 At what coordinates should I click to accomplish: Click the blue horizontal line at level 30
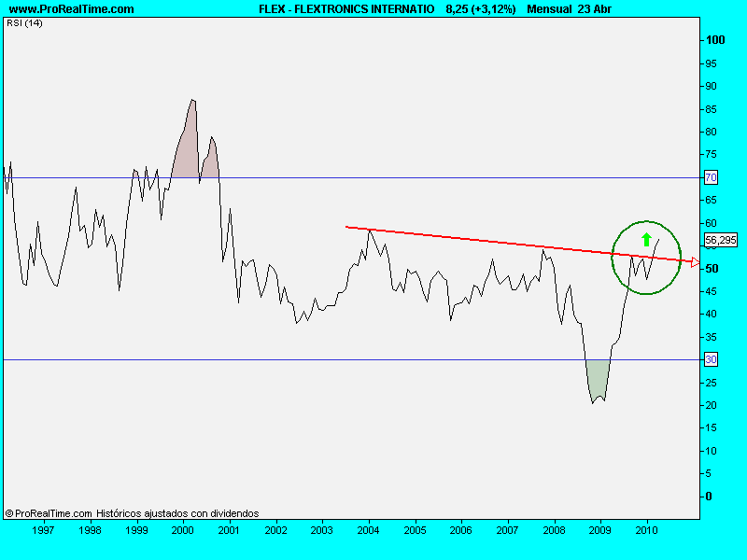tap(353, 359)
